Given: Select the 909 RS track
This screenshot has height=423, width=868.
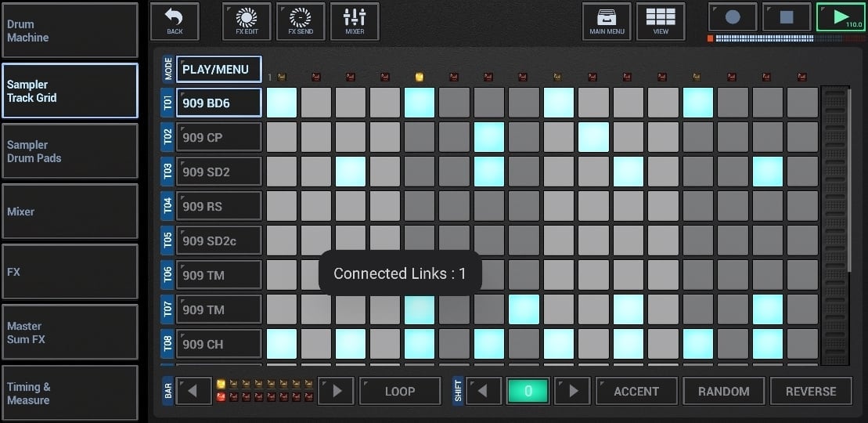Looking at the screenshot, I should (218, 206).
